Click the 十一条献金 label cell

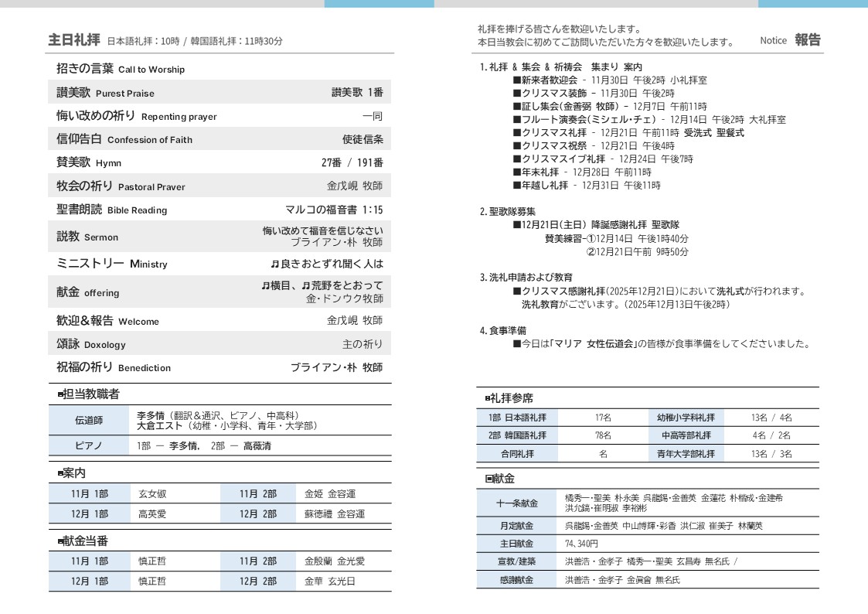point(517,503)
